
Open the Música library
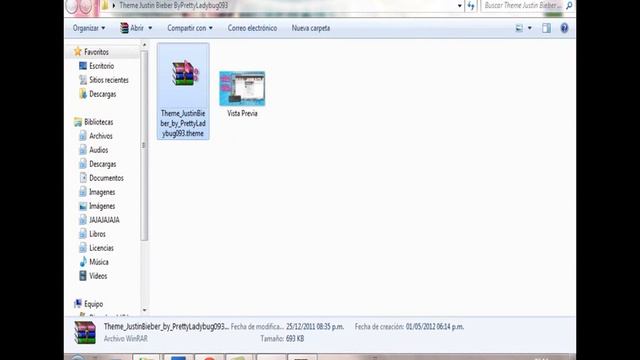click(99, 262)
